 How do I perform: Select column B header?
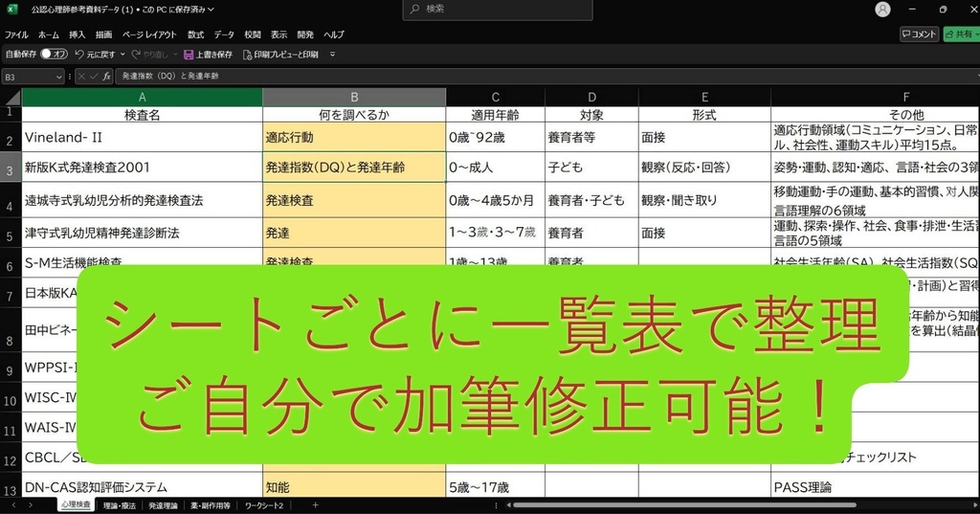(354, 97)
